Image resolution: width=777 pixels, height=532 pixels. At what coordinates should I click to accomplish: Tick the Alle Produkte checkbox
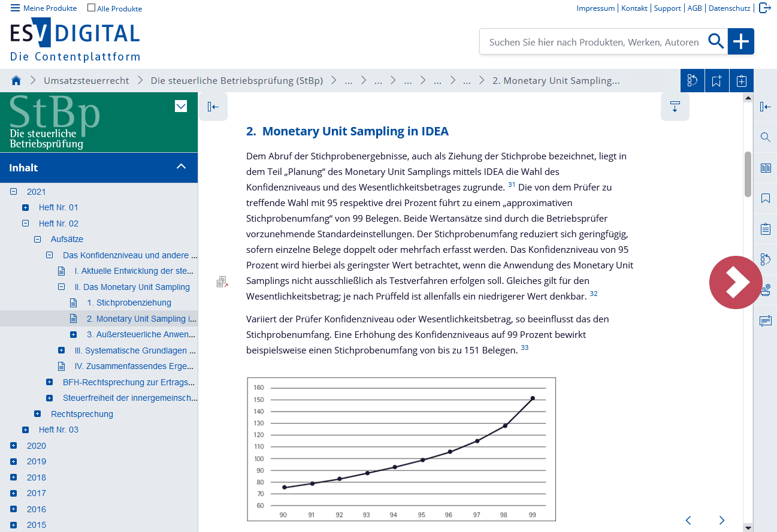91,8
